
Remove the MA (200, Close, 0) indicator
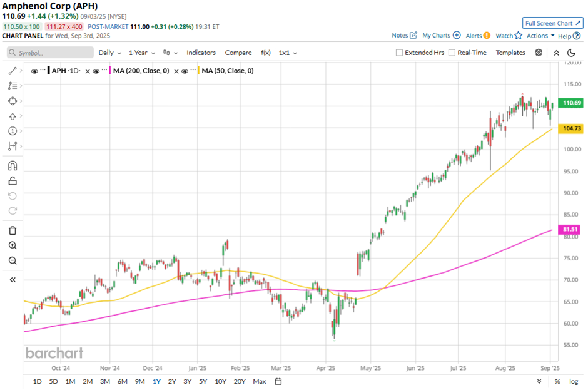pyautogui.click(x=176, y=71)
